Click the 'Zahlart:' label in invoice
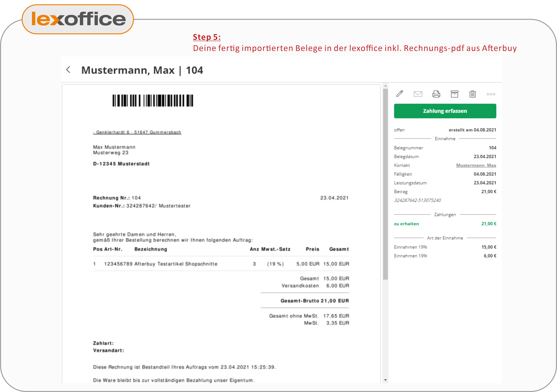The width and height of the screenshot is (557, 392). pos(103,343)
